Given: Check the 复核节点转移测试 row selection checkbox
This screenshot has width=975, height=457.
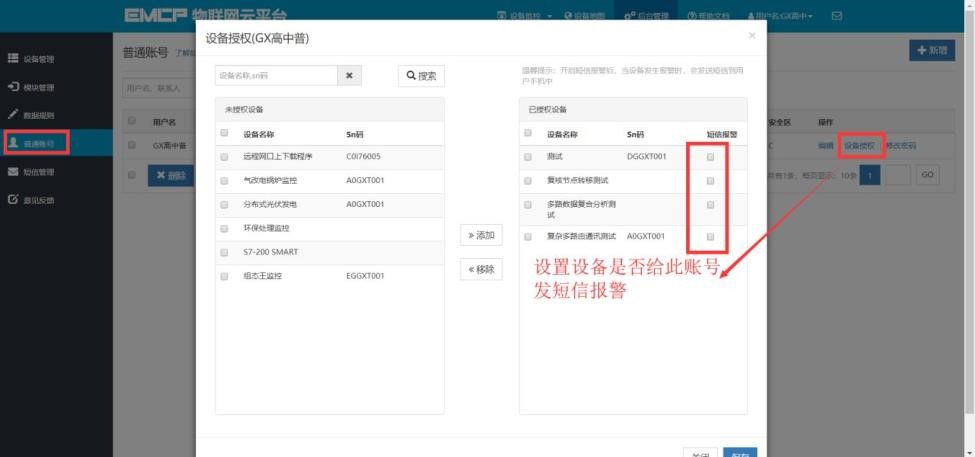Looking at the screenshot, I should tap(528, 181).
